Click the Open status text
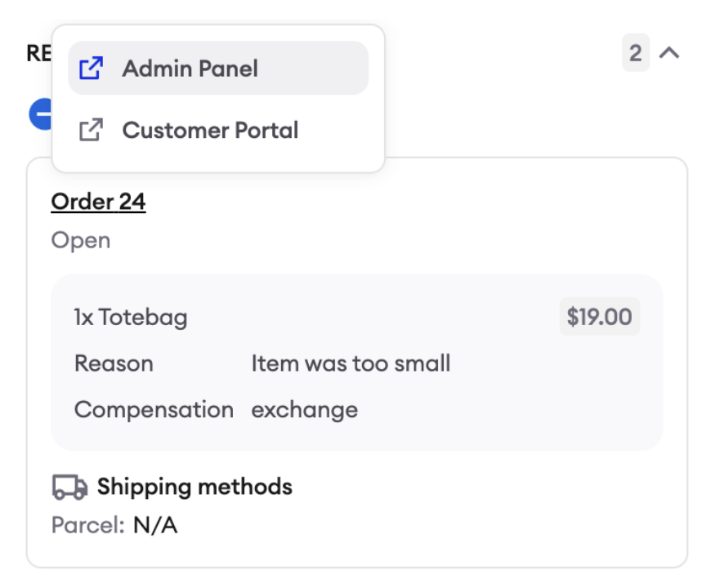 click(81, 240)
